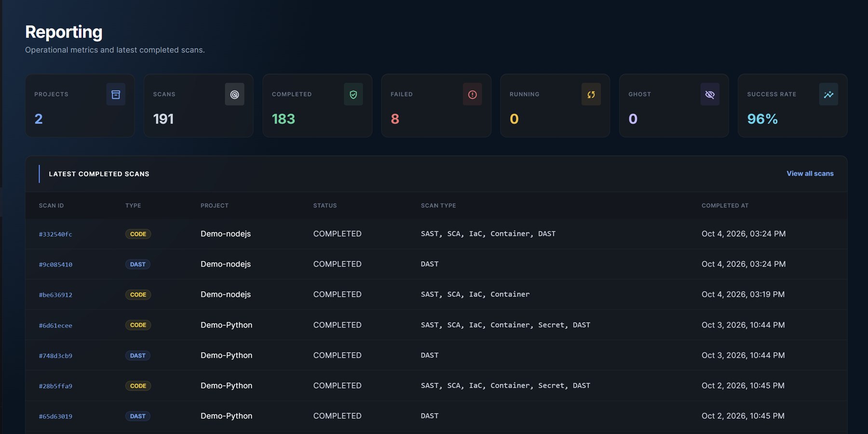Viewport: 868px width, 434px height.
Task: Click the Ghost count value 0
Action: [x=633, y=119]
